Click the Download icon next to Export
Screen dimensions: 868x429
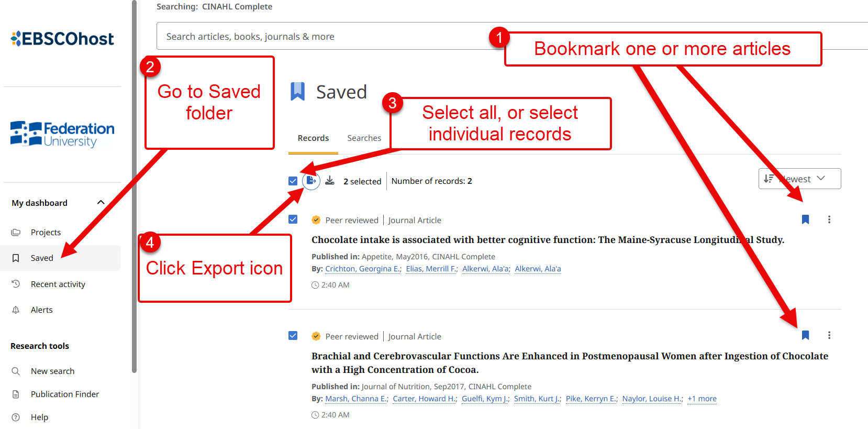tap(330, 180)
